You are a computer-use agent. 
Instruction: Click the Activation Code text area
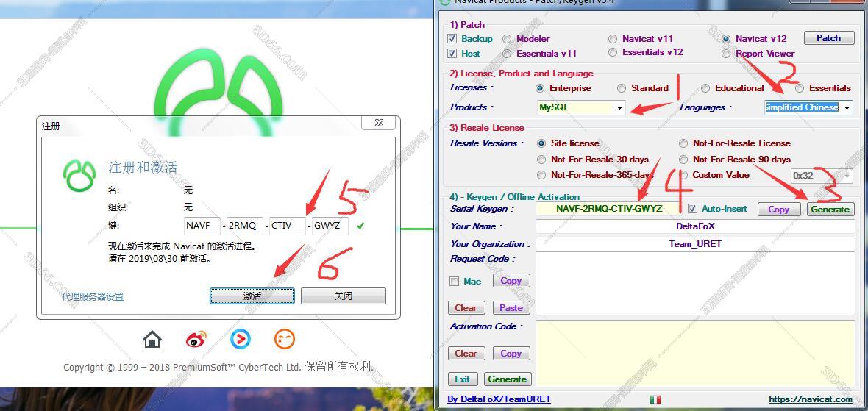coord(695,353)
